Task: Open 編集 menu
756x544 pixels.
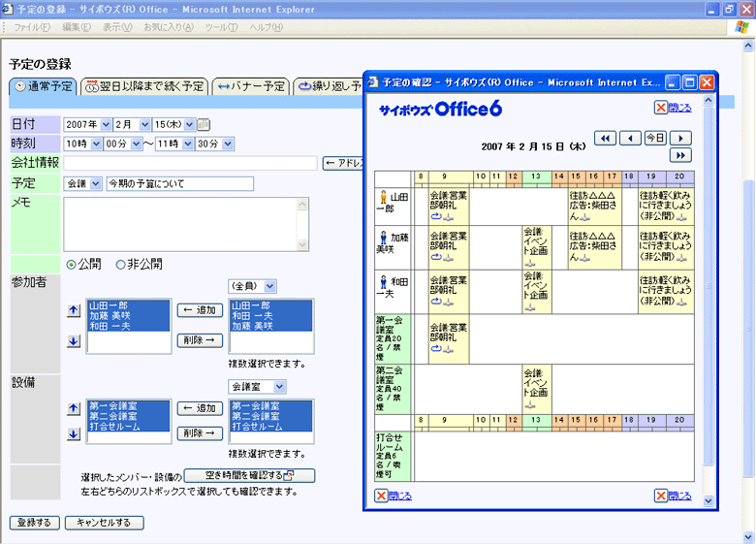Action: point(77,27)
